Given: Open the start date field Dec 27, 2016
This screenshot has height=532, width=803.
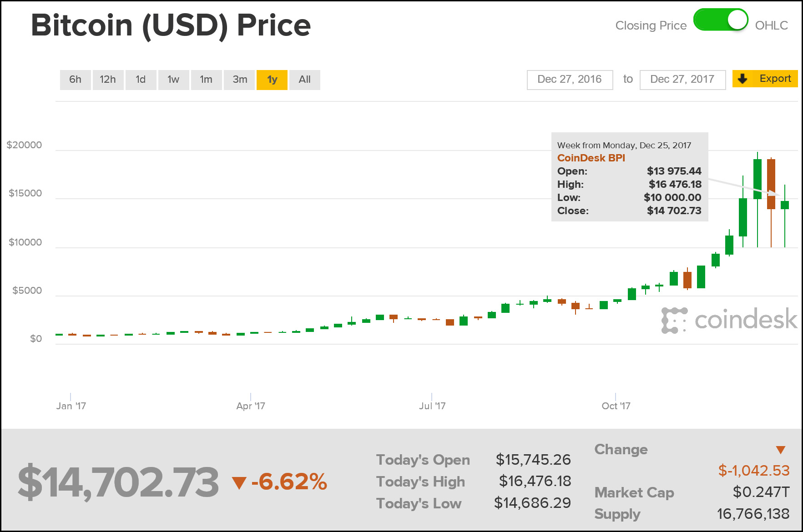Looking at the screenshot, I should pyautogui.click(x=570, y=80).
